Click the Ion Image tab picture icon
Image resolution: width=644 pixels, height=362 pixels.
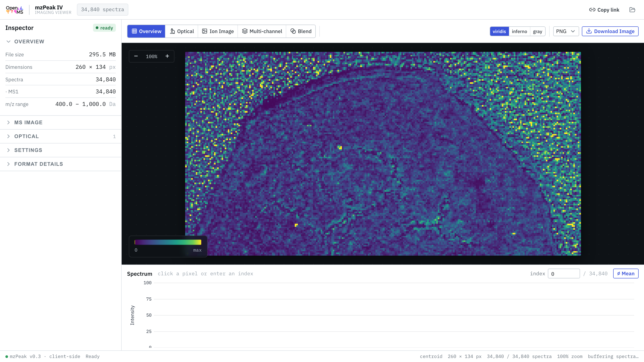pyautogui.click(x=205, y=31)
